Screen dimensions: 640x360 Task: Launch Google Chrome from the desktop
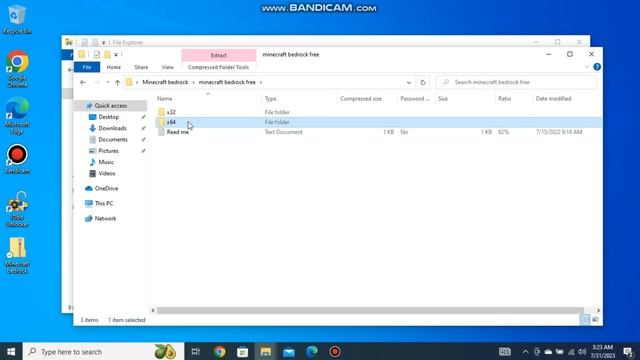[17, 69]
